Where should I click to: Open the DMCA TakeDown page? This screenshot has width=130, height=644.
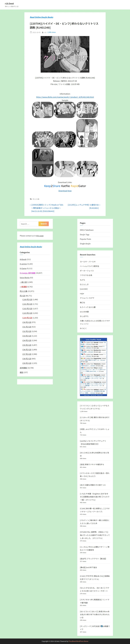tap(87, 230)
